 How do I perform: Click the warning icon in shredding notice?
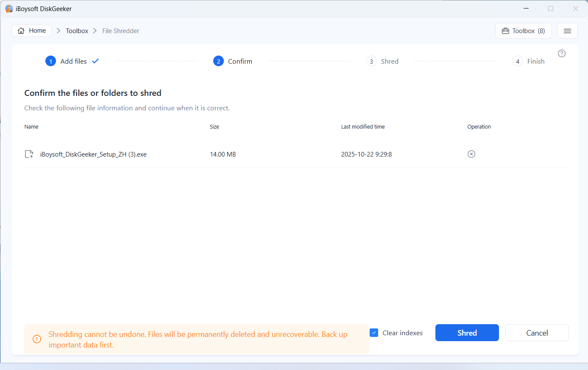[37, 339]
